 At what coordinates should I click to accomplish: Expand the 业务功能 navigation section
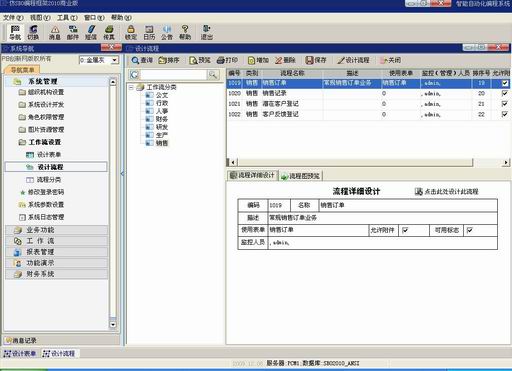pos(56,230)
